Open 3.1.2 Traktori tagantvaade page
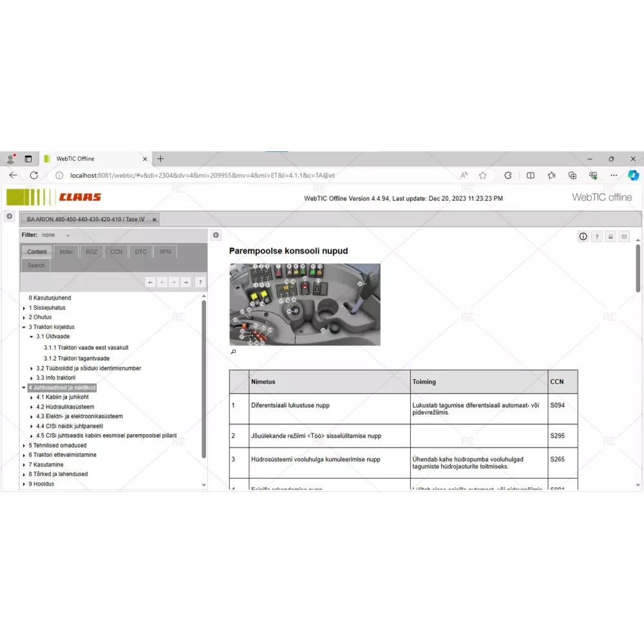 [x=76, y=358]
